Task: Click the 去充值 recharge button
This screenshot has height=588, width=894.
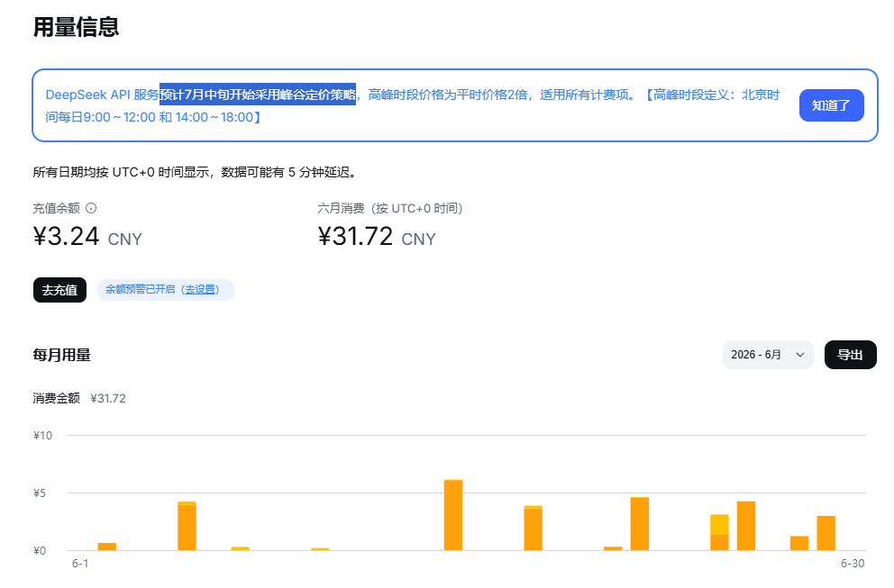Action: (x=59, y=290)
